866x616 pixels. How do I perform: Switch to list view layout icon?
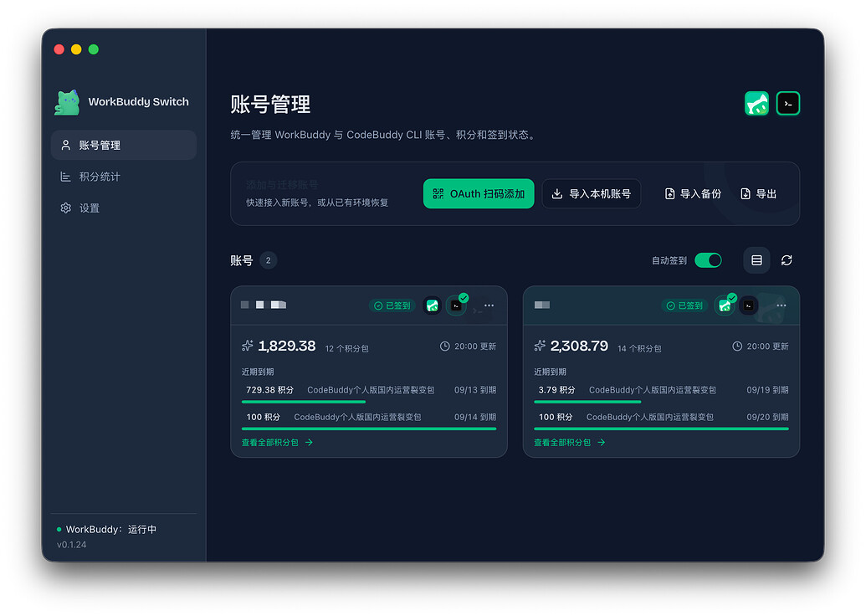coord(756,260)
